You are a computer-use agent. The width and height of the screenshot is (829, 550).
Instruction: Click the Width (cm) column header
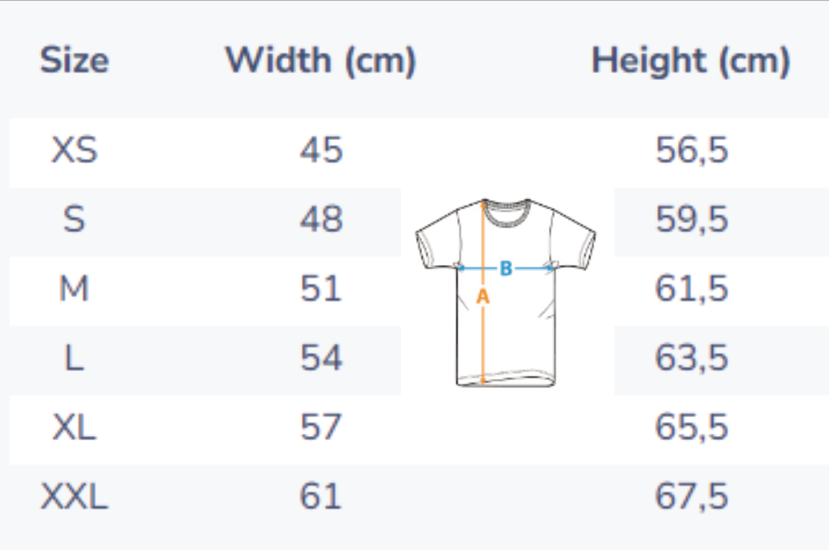pos(320,61)
